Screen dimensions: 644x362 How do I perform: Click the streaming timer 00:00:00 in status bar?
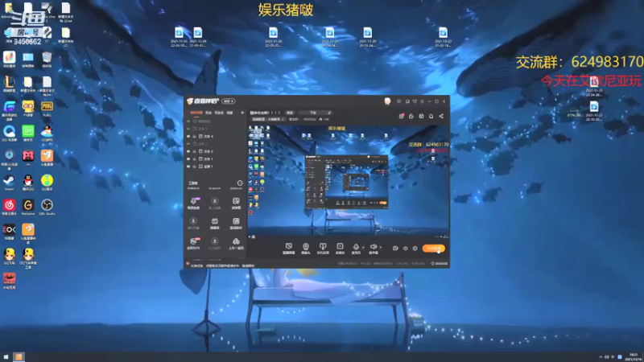[439, 264]
